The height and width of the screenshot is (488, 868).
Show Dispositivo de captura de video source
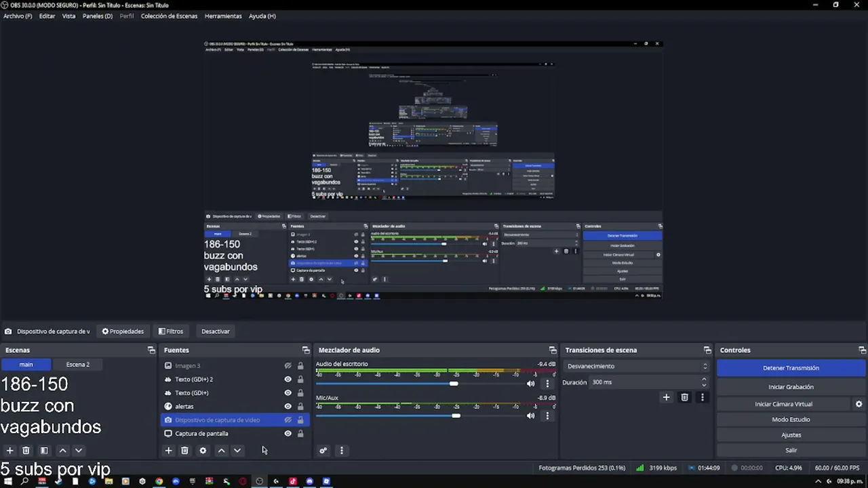(x=288, y=420)
